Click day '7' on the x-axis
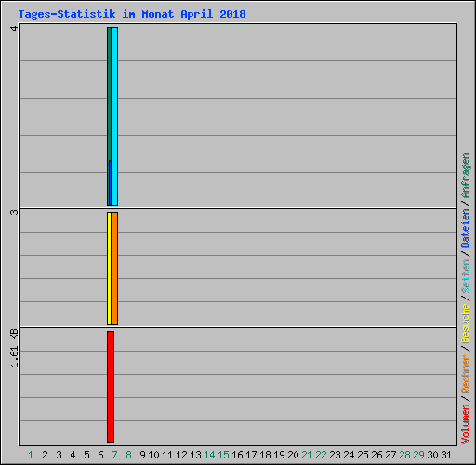This screenshot has height=465, width=476. point(114,455)
